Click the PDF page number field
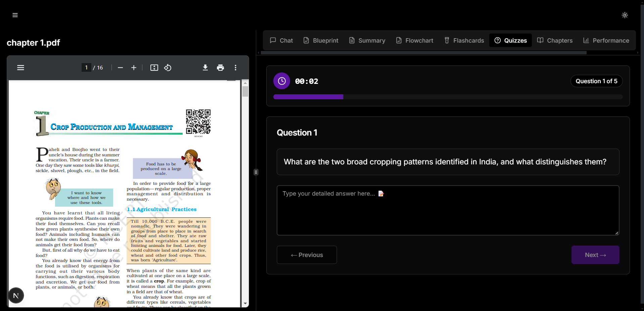The image size is (644, 311). point(86,68)
